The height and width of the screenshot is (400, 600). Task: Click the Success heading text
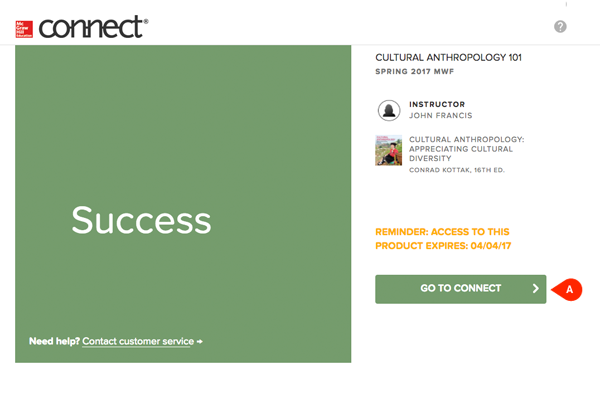click(x=141, y=219)
